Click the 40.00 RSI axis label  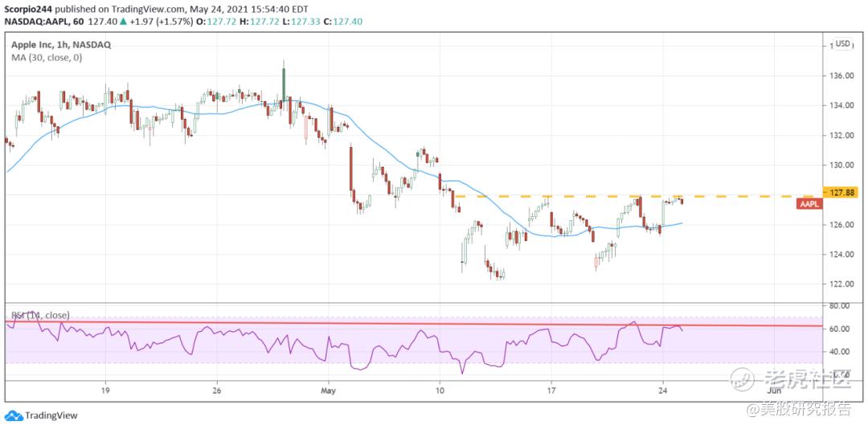[838, 352]
